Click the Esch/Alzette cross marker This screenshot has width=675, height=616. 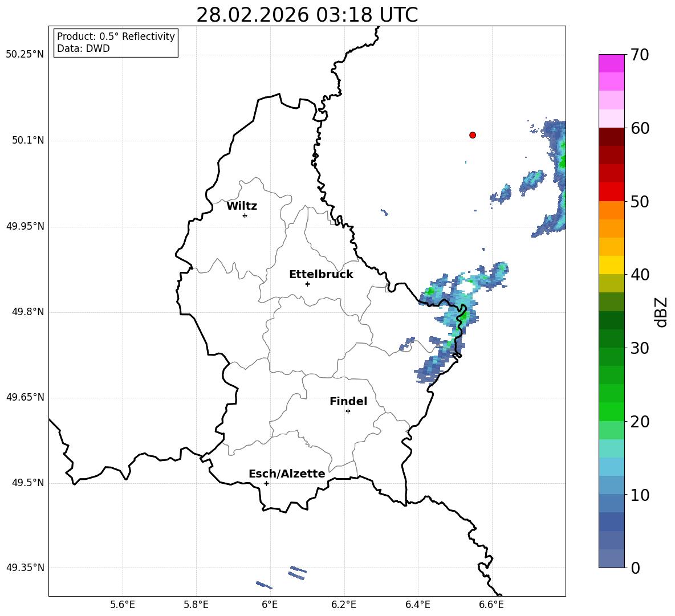pos(266,483)
